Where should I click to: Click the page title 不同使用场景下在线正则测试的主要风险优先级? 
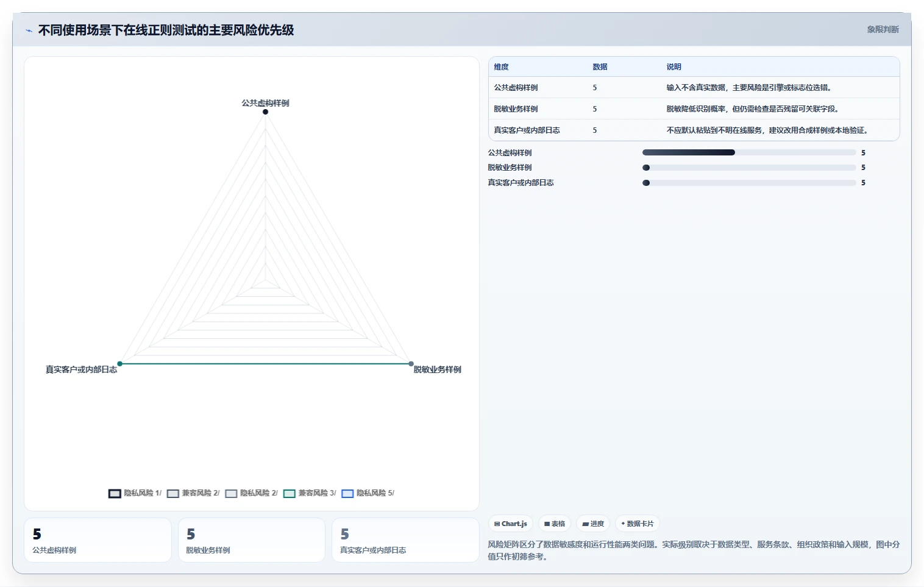click(x=166, y=30)
